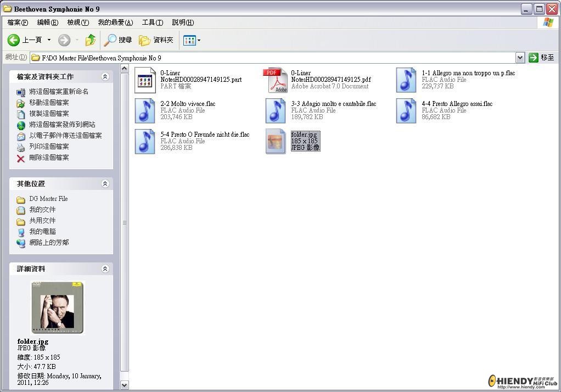Open the Views dropdown in toolbar
Screen dimensions: 561x392
pyautogui.click(x=192, y=40)
